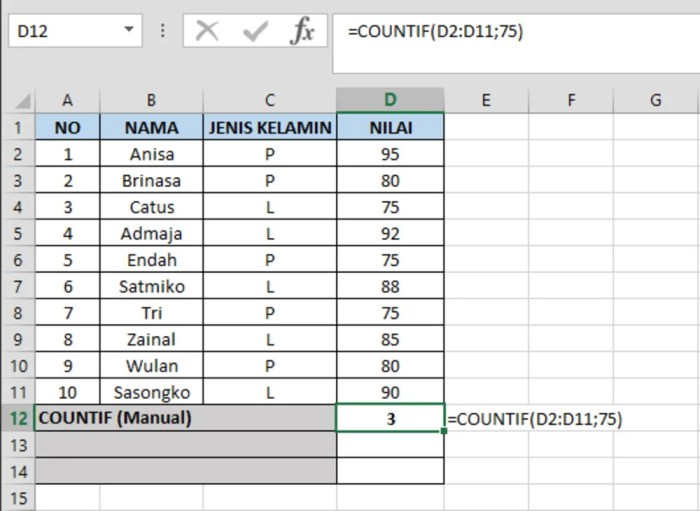This screenshot has width=700, height=511.
Task: Open the Insert Function fx icon
Action: pyautogui.click(x=302, y=31)
